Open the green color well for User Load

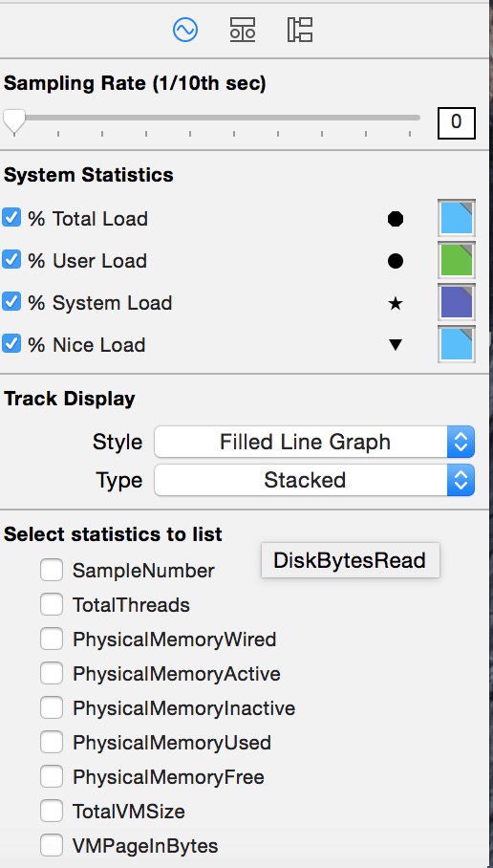[457, 260]
